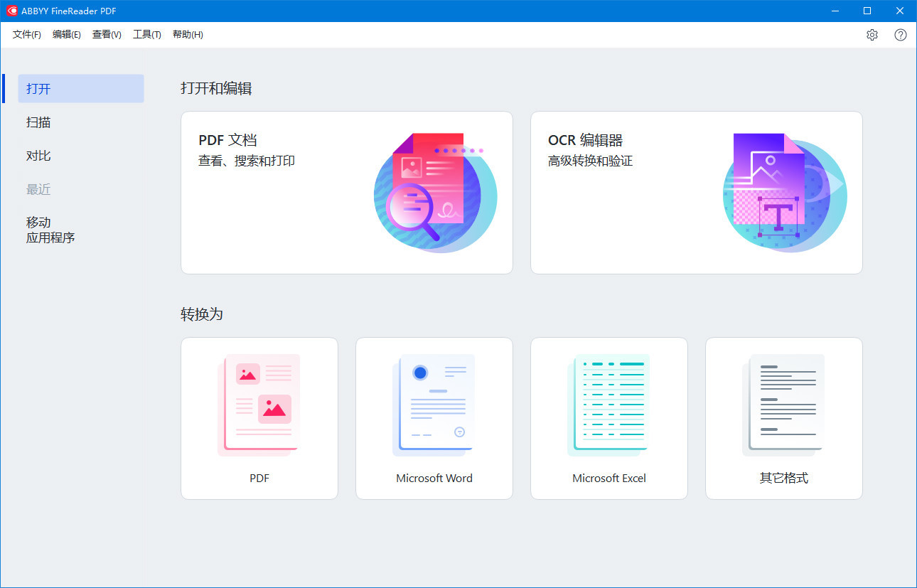Image resolution: width=917 pixels, height=588 pixels.
Task: Click the teal Microsoft Excel sheet icon
Action: click(x=608, y=405)
